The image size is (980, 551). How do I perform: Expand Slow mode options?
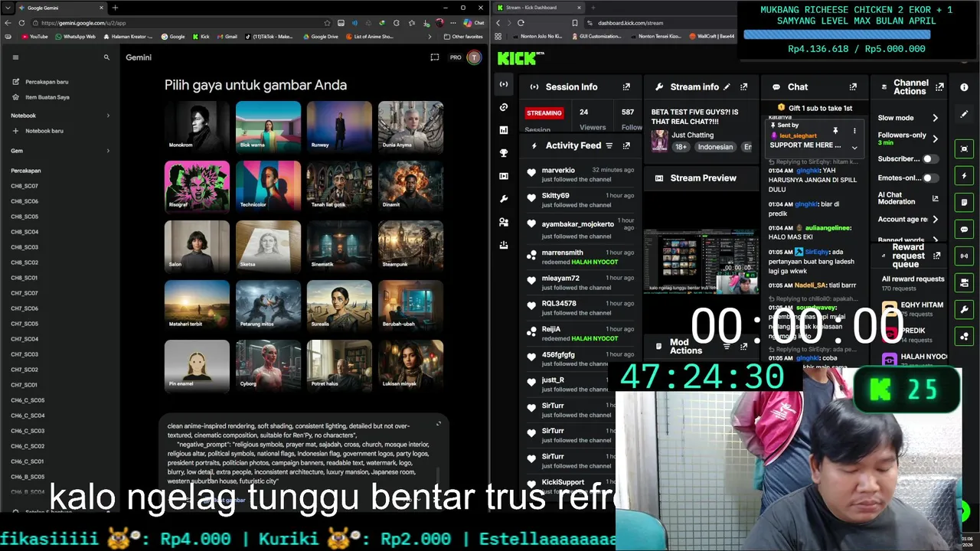[935, 118]
